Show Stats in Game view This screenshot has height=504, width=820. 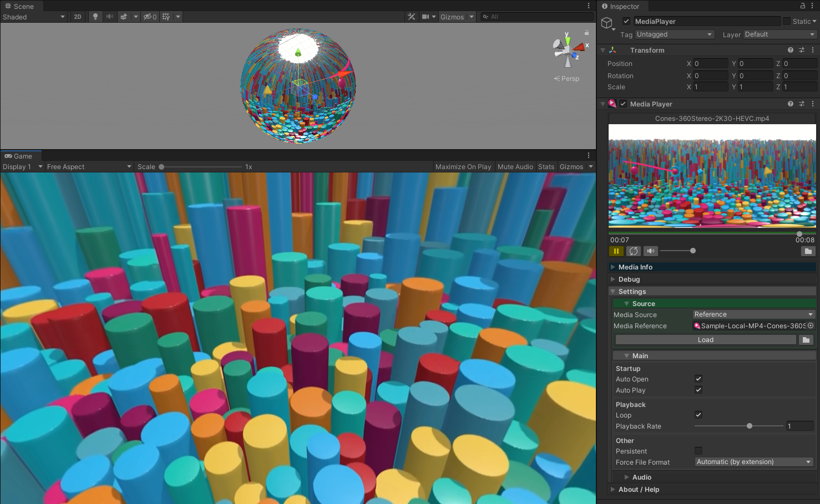pyautogui.click(x=546, y=166)
